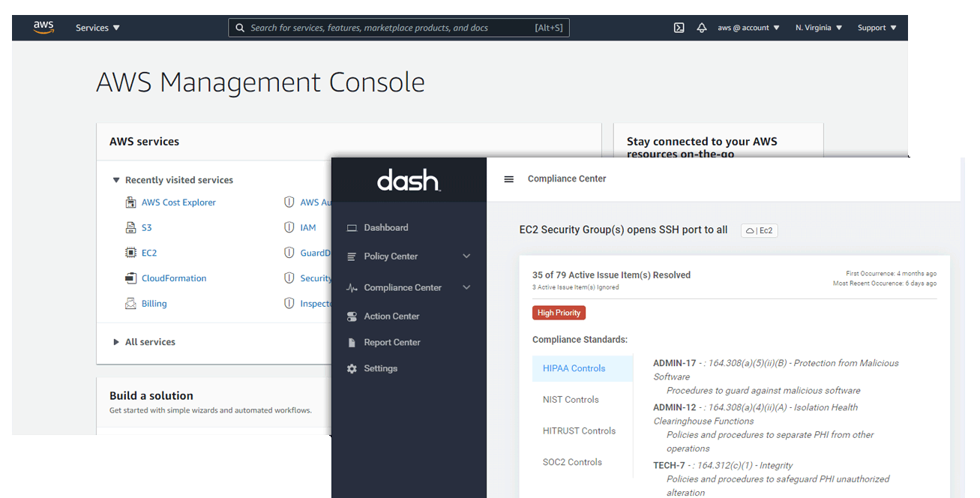Click the dash logo in the sidebar
This screenshot has height=498, width=980.
pyautogui.click(x=409, y=180)
